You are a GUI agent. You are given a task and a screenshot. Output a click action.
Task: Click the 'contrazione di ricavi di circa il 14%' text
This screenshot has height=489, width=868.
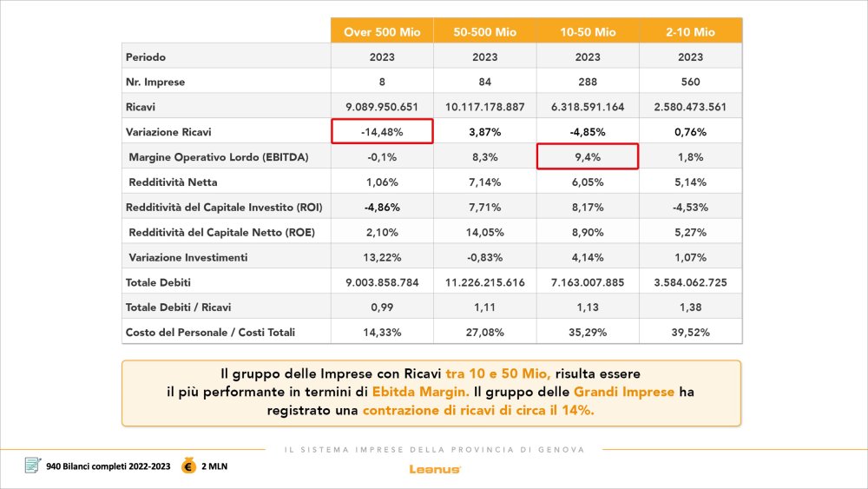pyautogui.click(x=478, y=410)
